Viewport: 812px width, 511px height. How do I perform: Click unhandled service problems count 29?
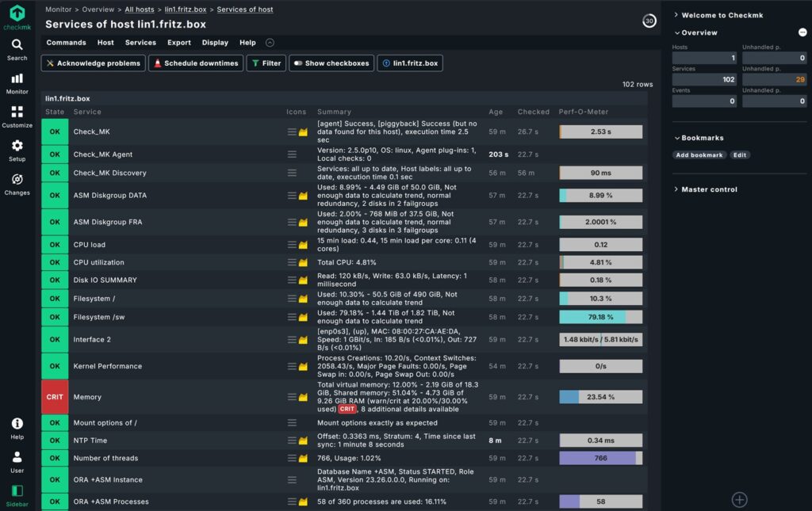774,79
